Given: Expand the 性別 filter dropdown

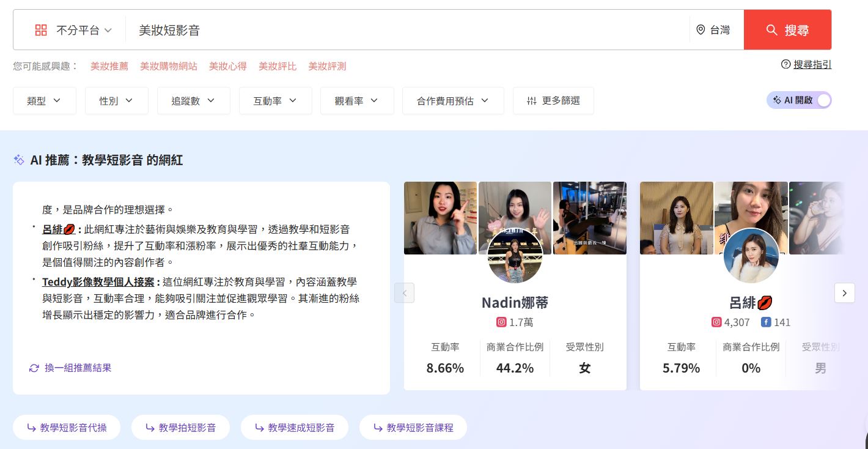Looking at the screenshot, I should pos(117,100).
